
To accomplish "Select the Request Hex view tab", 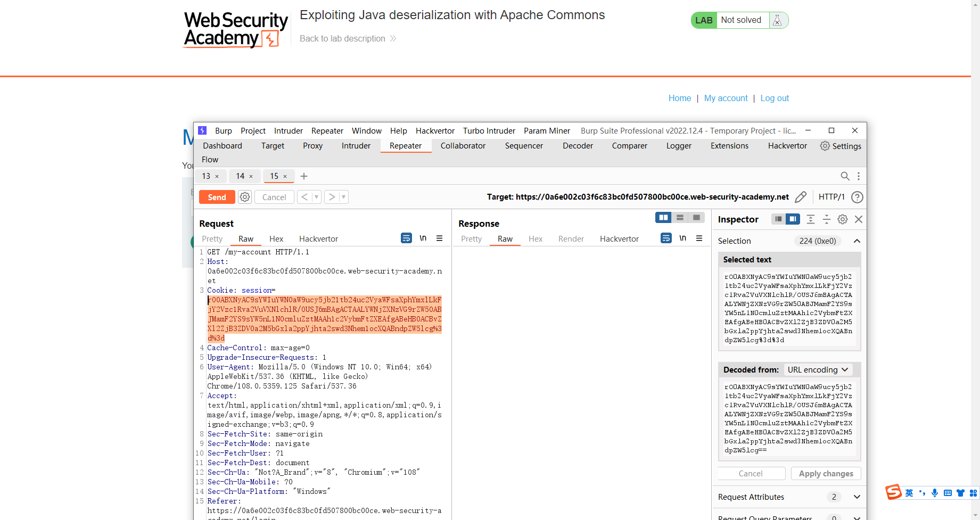I will coord(276,238).
